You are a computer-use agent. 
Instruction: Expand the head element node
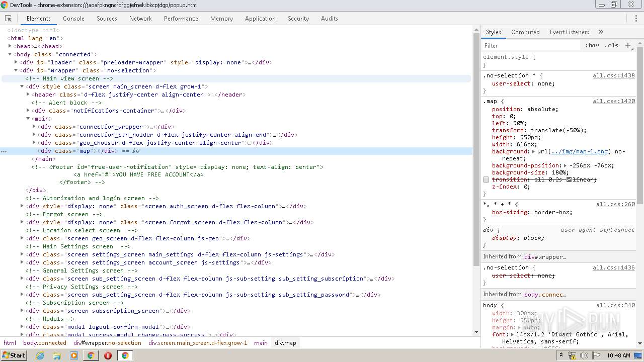click(x=10, y=46)
